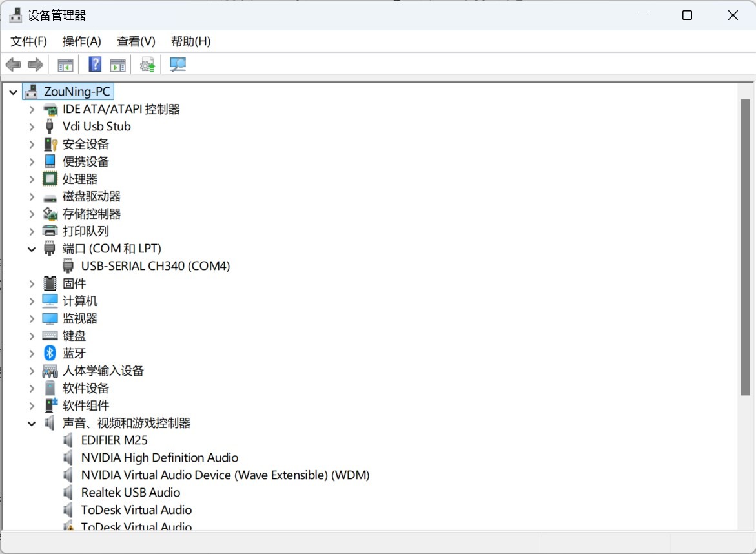Click the Forward arrow toolbar icon

(36, 65)
